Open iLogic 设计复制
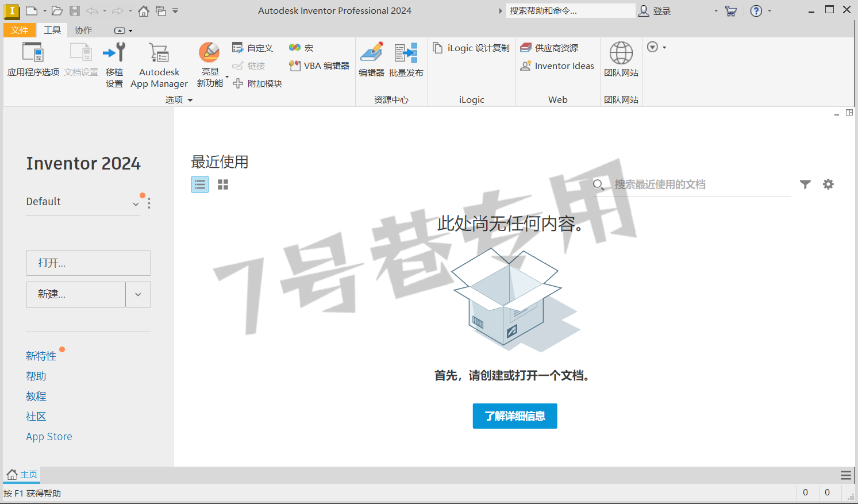Image resolution: width=858 pixels, height=504 pixels. click(471, 48)
